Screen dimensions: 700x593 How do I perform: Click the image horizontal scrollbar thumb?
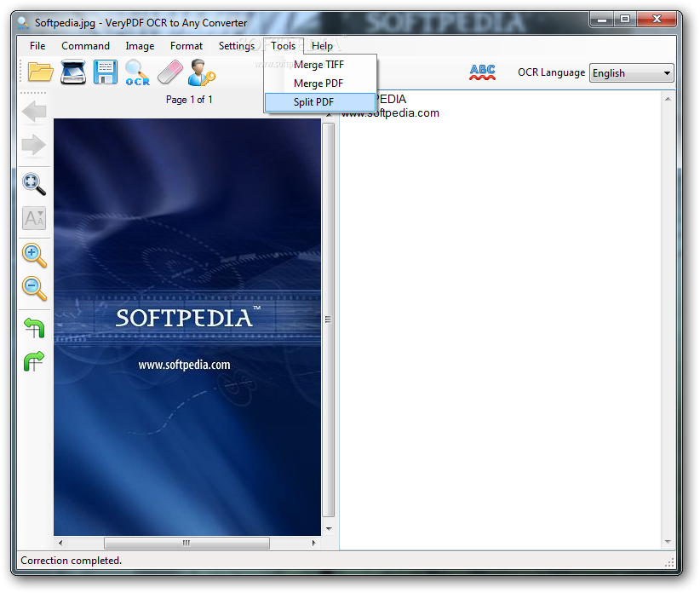point(186,543)
